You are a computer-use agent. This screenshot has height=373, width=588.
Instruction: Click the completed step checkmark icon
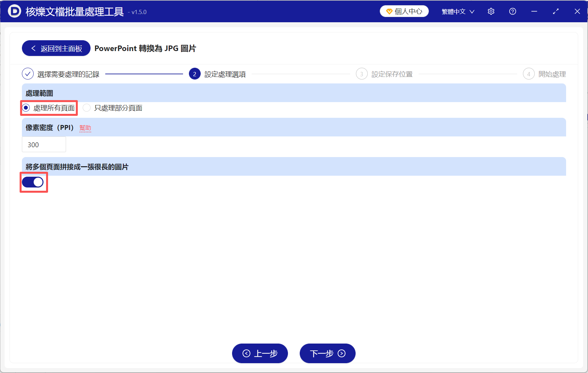click(x=28, y=74)
